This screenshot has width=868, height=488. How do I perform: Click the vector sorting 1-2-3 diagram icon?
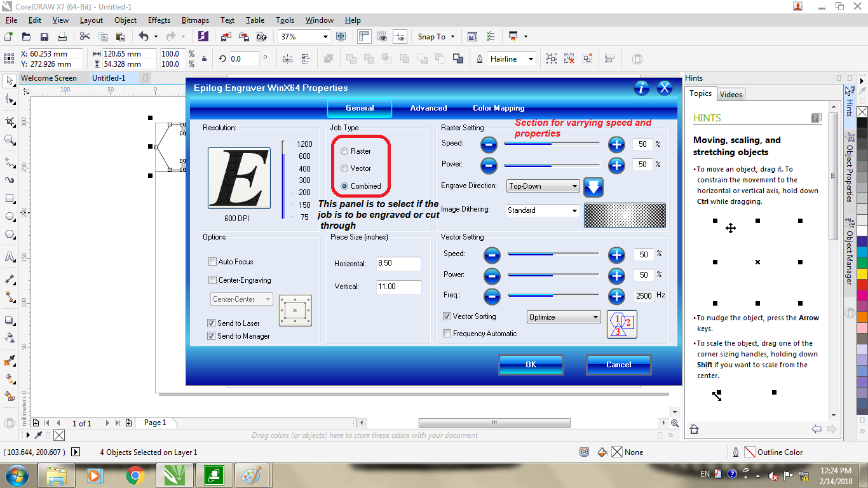[x=621, y=324]
